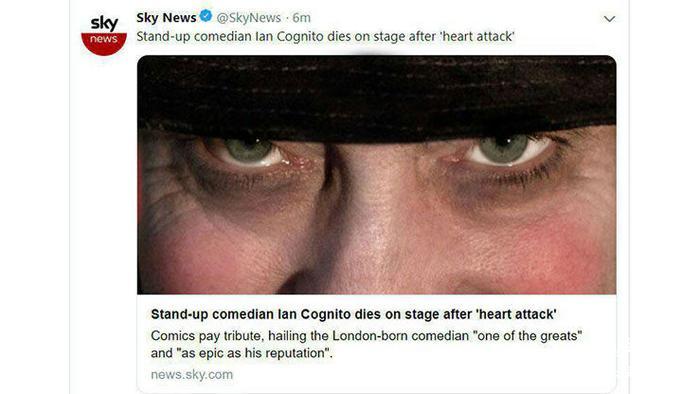Screen dimensions: 700x394
Task: Click the black 'sky' wordmark in avatar
Action: point(104,23)
